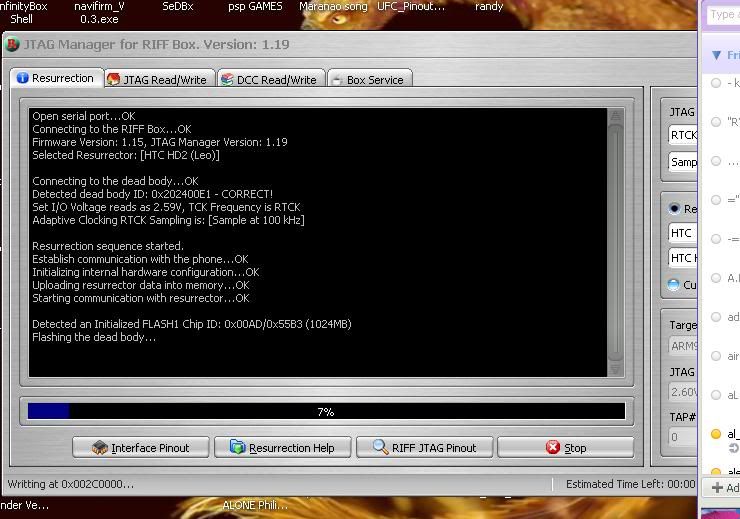The height and width of the screenshot is (519, 740).
Task: Click the 2.60V JTAG voltage field
Action: (x=683, y=392)
